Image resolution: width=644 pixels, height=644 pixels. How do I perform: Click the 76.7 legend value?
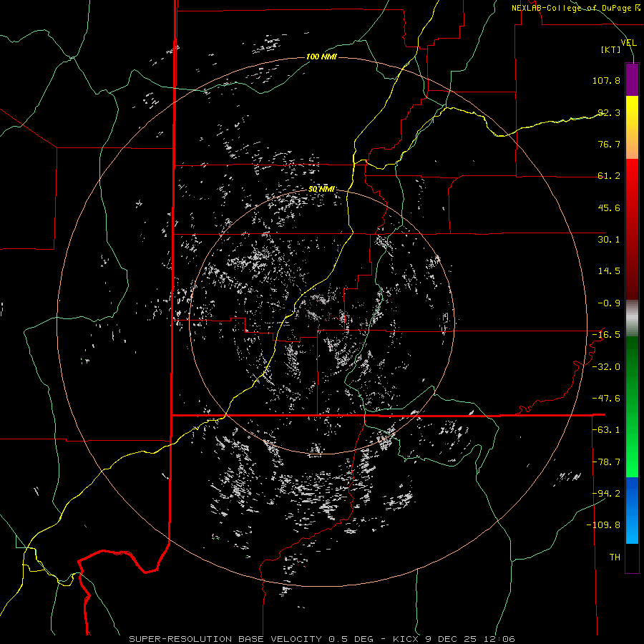(x=609, y=144)
